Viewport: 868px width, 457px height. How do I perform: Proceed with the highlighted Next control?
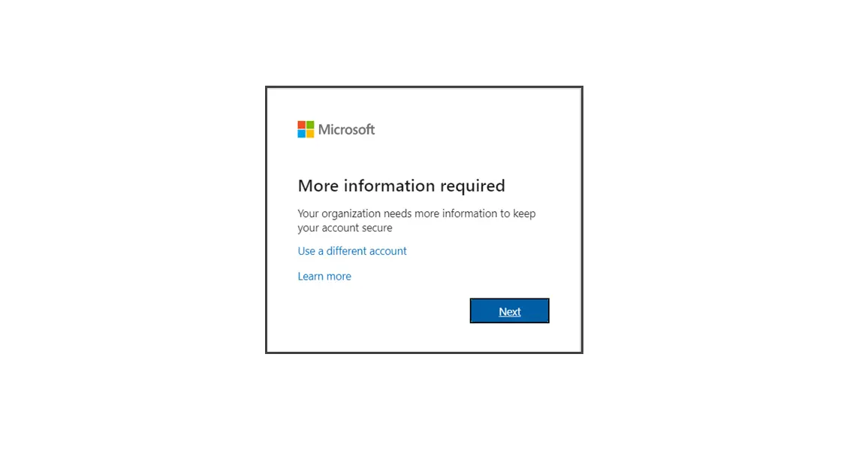click(509, 310)
